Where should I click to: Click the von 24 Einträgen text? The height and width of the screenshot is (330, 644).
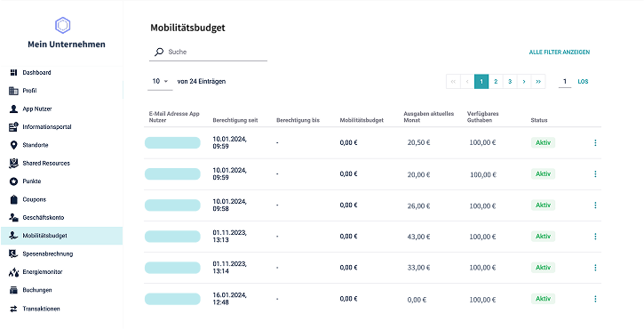[202, 82]
